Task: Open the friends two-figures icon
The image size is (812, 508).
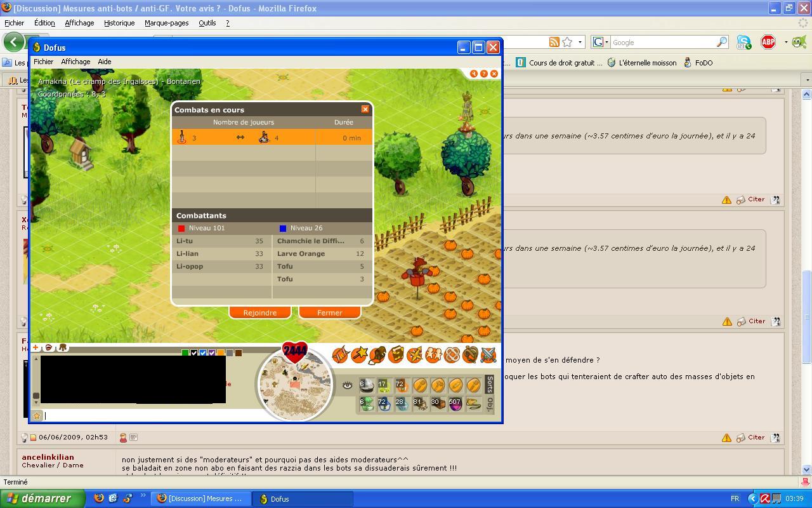Action: pyautogui.click(x=433, y=354)
